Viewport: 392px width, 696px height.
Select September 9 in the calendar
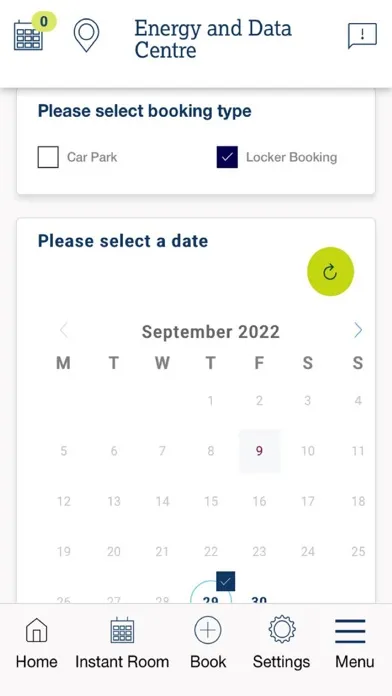click(x=259, y=451)
